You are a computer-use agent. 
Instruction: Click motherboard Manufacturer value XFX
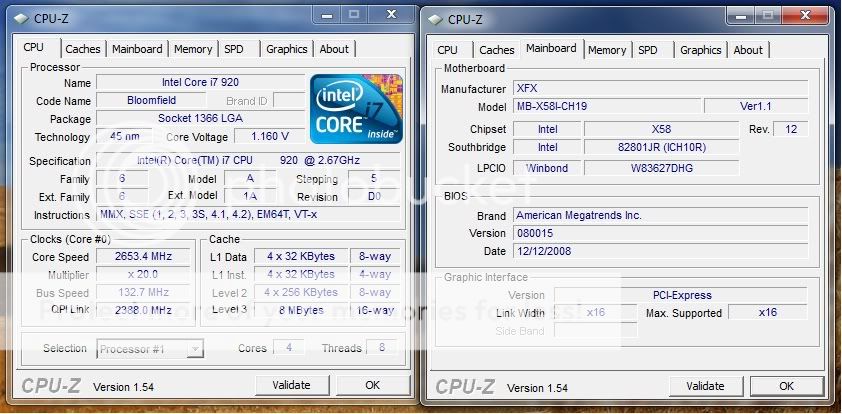tap(660, 89)
